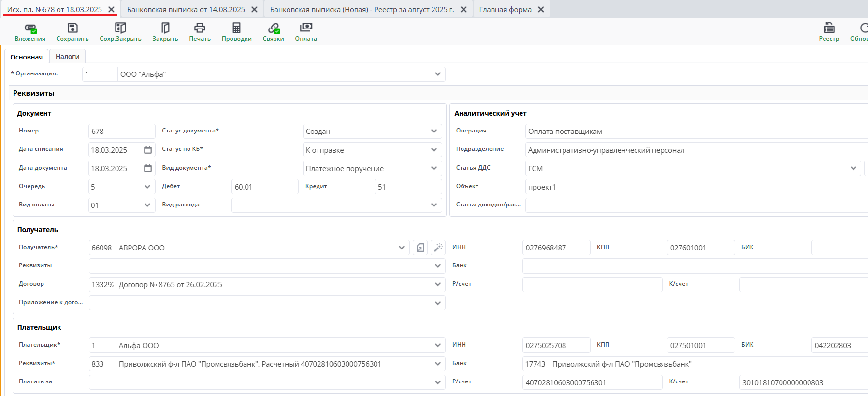Switch to Банковская выписка от 14.08.2025 tab

click(186, 10)
